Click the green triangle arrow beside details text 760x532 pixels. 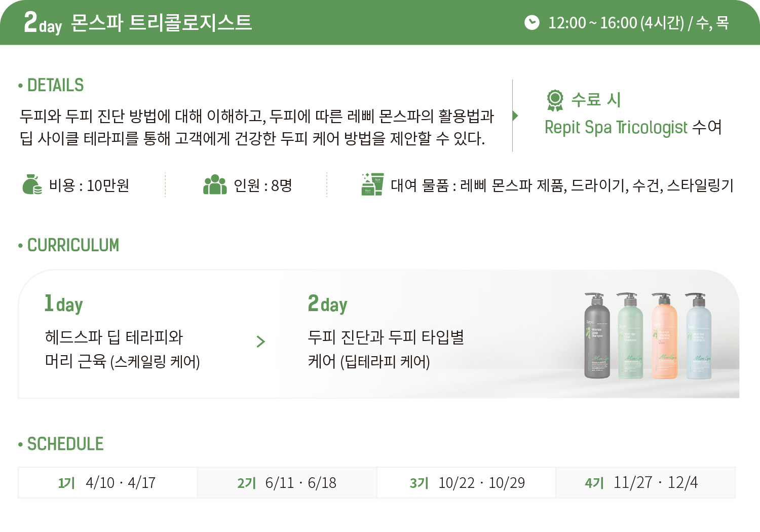coord(515,116)
